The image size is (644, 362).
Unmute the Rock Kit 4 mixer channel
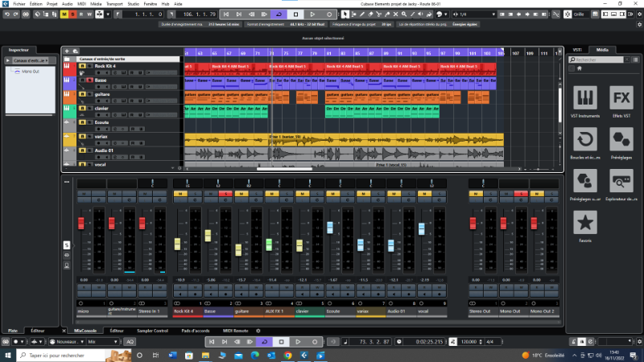point(180,194)
